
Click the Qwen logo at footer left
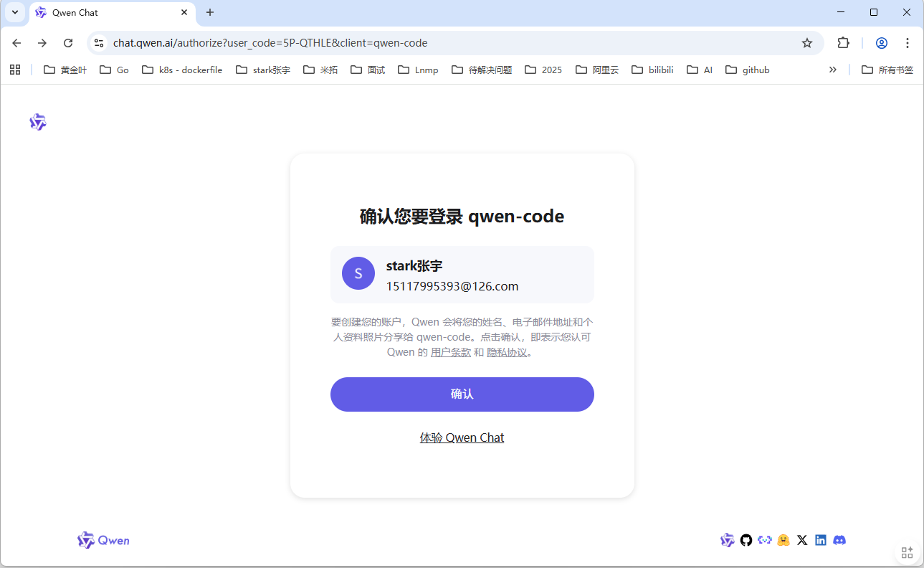pos(103,540)
